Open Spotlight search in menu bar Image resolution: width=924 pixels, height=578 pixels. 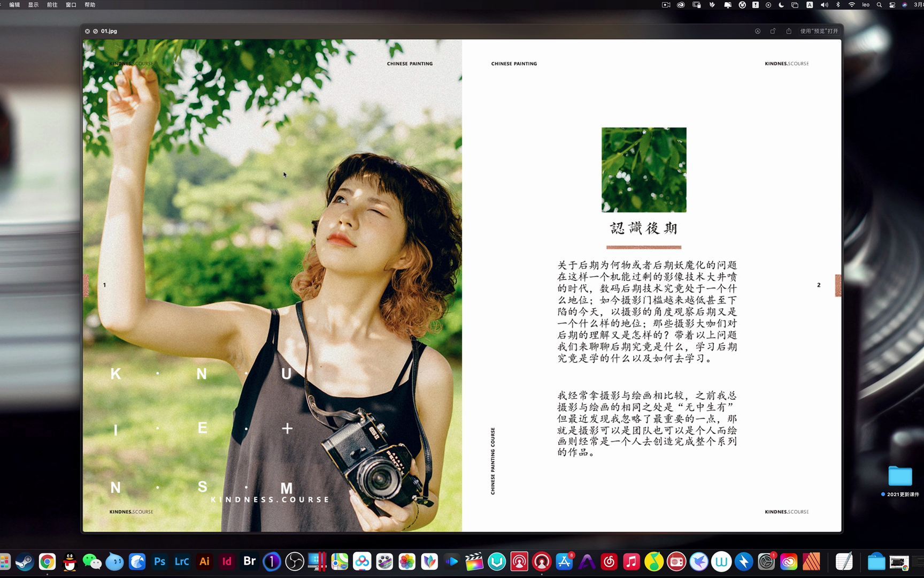pyautogui.click(x=879, y=5)
